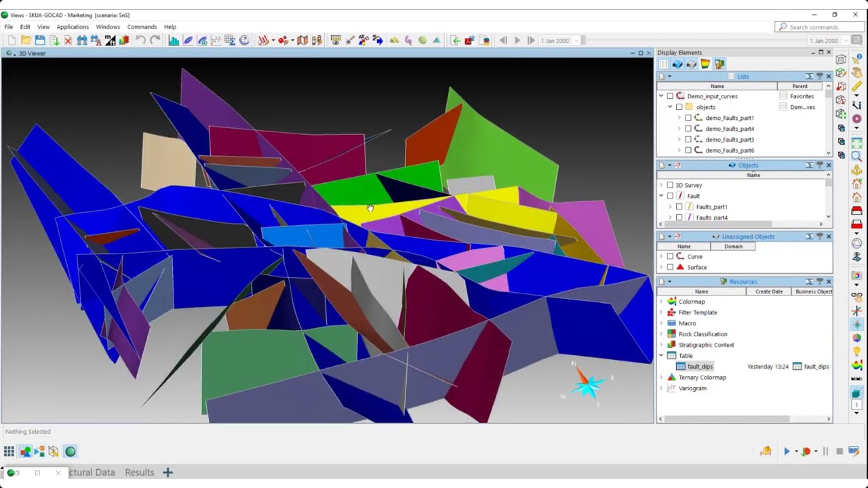Viewport: 868px width, 488px height.
Task: Switch to the Results tab
Action: [140, 472]
